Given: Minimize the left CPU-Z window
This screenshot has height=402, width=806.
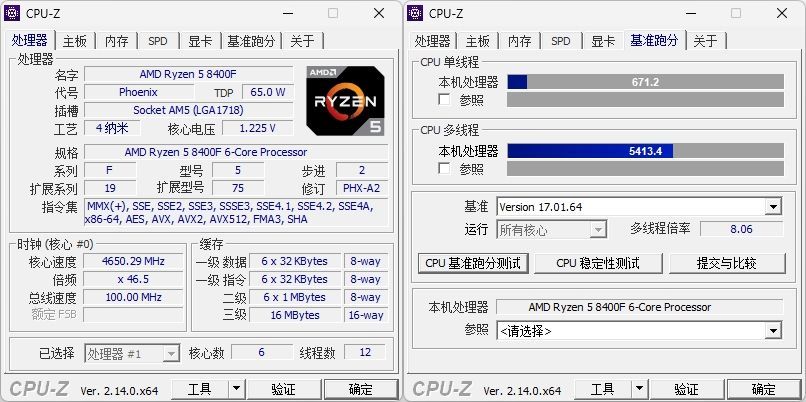Looking at the screenshot, I should pyautogui.click(x=287, y=13).
